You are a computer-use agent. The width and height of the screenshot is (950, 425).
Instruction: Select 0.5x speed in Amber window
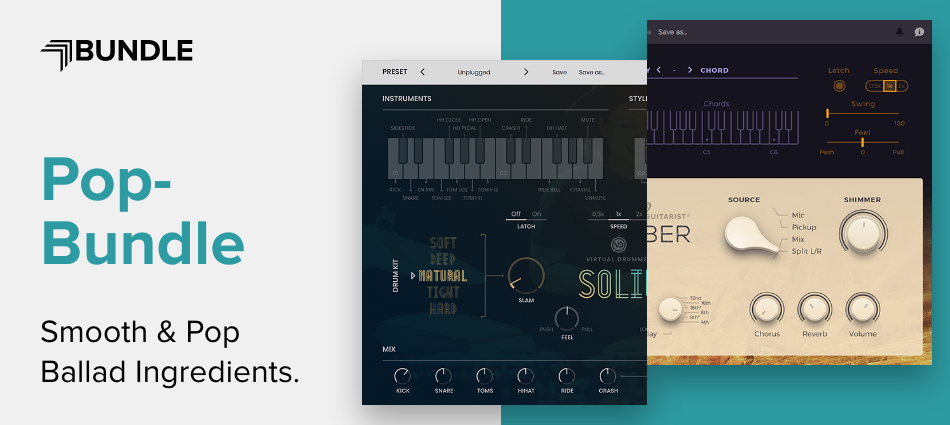click(x=874, y=86)
